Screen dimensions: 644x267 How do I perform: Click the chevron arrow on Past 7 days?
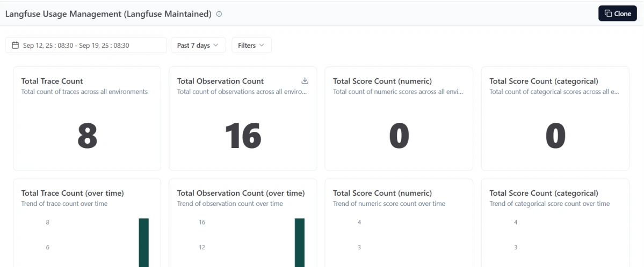click(x=216, y=45)
